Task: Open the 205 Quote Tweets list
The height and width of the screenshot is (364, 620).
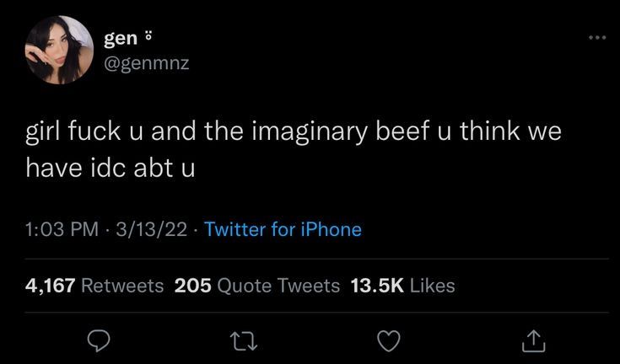Action: [x=256, y=286]
